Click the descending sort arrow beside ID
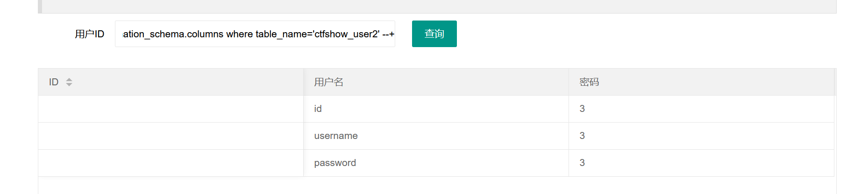 69,84
